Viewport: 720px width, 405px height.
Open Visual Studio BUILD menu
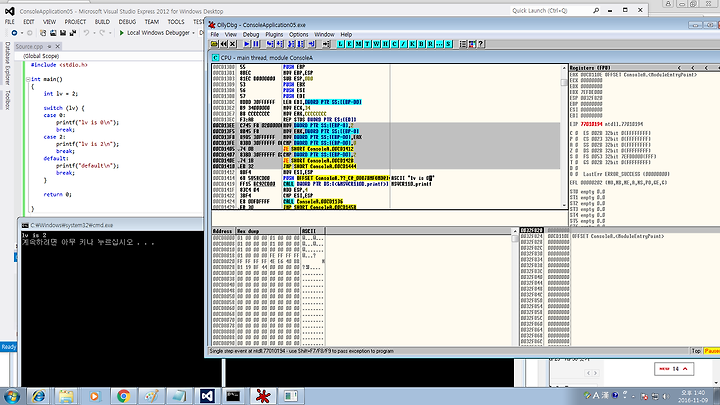(102, 22)
